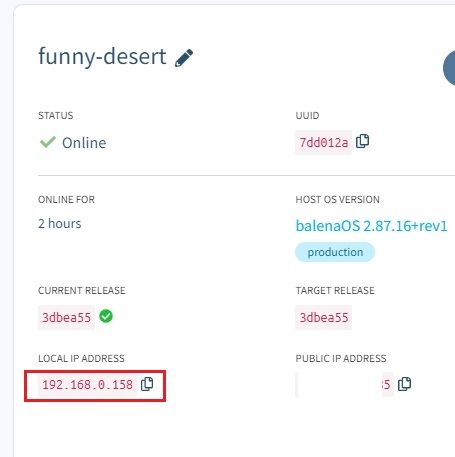The width and height of the screenshot is (455, 457).
Task: Click the blue circle at right edge
Action: click(x=449, y=68)
